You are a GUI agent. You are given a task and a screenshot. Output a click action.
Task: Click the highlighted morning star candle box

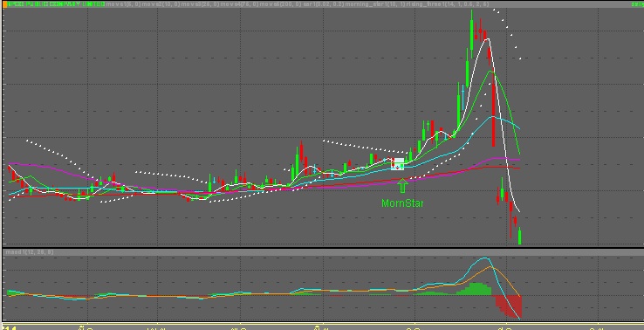point(397,163)
